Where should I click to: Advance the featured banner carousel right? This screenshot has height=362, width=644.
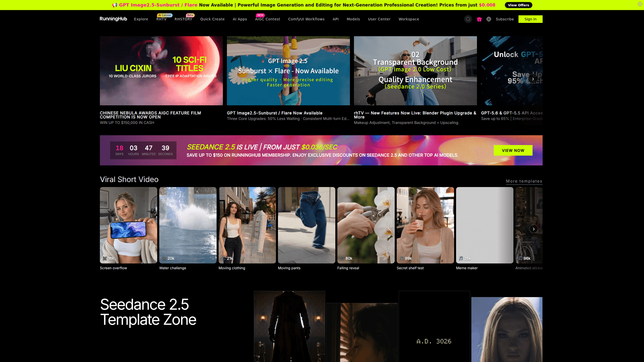click(533, 79)
